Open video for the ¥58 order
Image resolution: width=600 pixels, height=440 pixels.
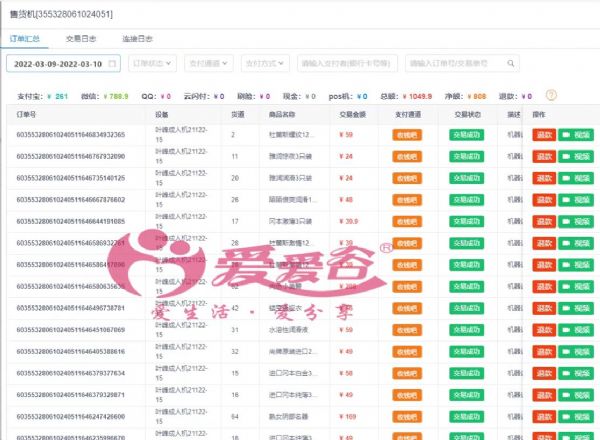pyautogui.click(x=575, y=373)
